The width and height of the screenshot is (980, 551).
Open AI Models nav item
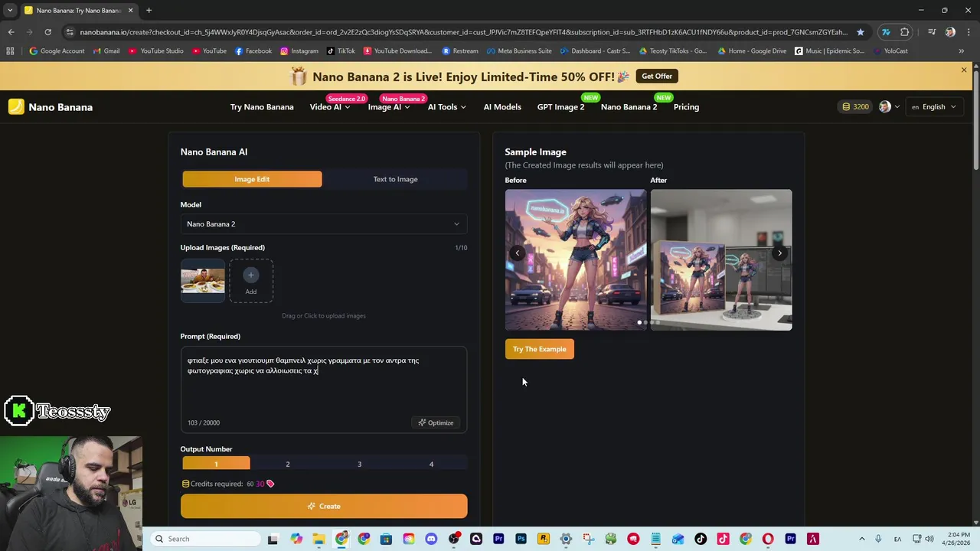pyautogui.click(x=502, y=107)
